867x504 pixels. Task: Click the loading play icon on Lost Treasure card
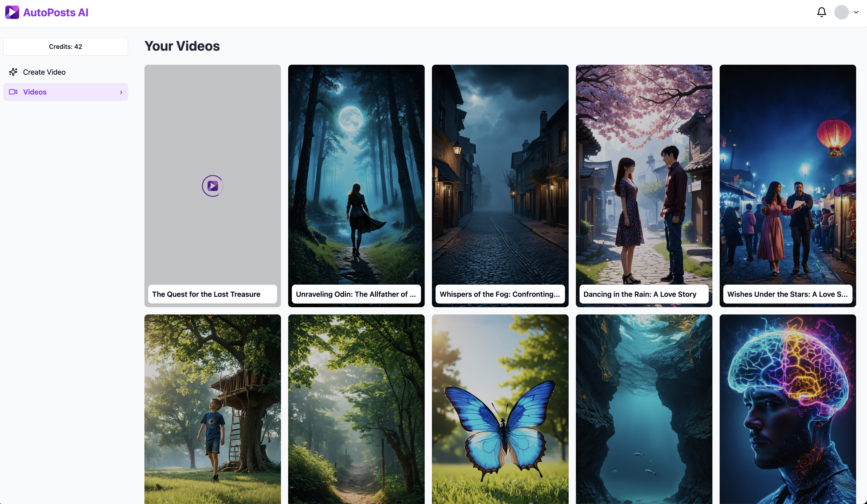pyautogui.click(x=213, y=186)
